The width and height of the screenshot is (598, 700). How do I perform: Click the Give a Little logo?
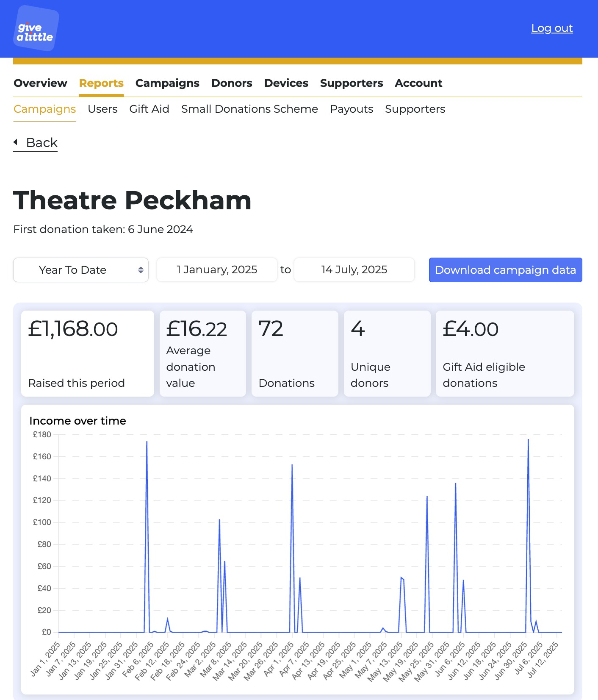coord(36,28)
